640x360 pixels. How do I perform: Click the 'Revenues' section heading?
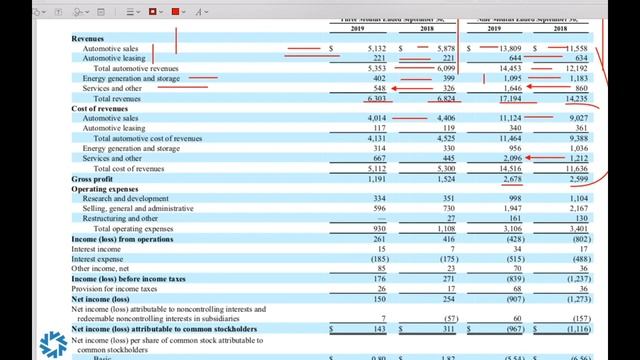point(87,39)
